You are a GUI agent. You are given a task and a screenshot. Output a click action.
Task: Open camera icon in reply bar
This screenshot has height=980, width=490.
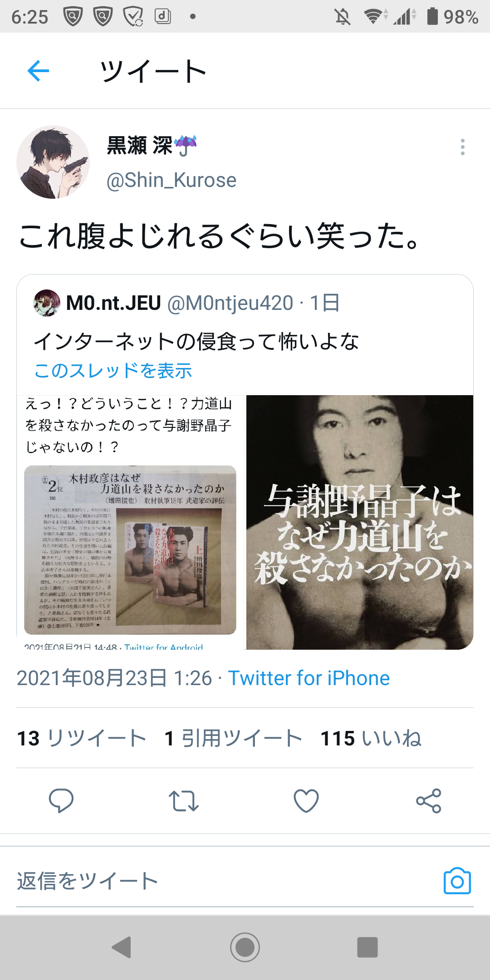coord(457,881)
